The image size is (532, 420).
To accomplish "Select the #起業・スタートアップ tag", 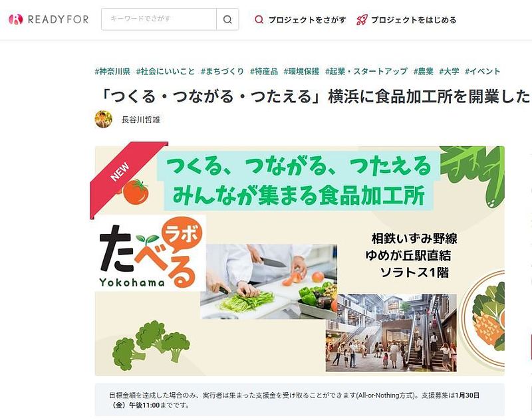I will pos(366,71).
